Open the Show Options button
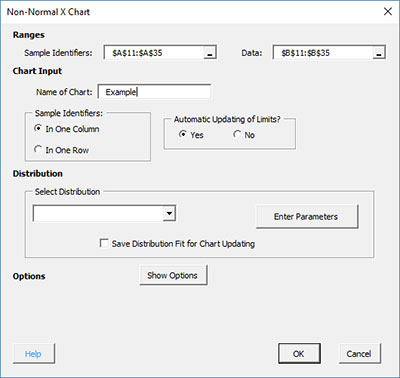 tap(173, 275)
